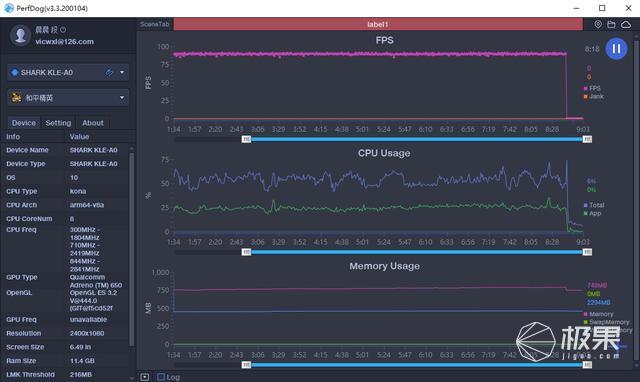Image resolution: width=640 pixels, height=382 pixels.
Task: Click the game app icon in the app selector
Action: pos(16,98)
